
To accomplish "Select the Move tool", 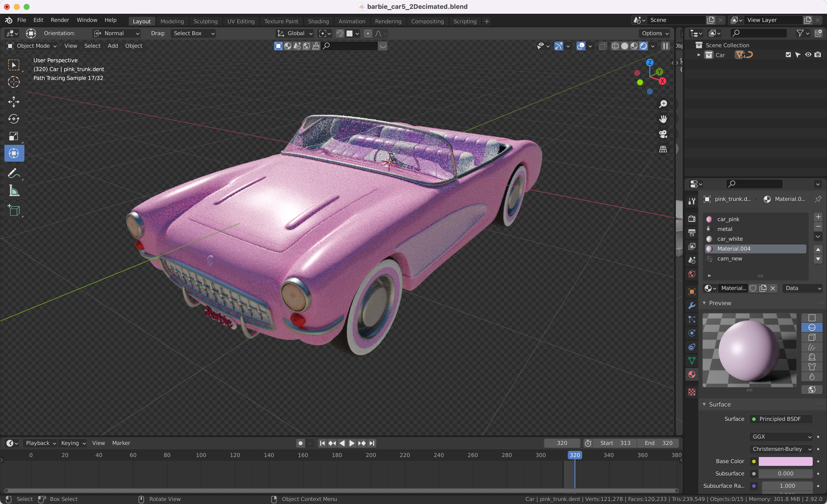I will click(14, 102).
